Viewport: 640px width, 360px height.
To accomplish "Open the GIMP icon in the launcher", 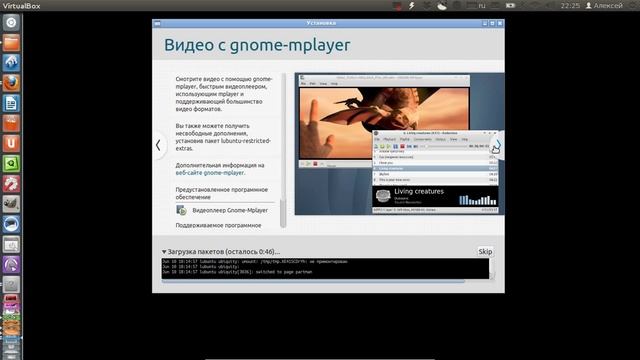I will coord(11,204).
